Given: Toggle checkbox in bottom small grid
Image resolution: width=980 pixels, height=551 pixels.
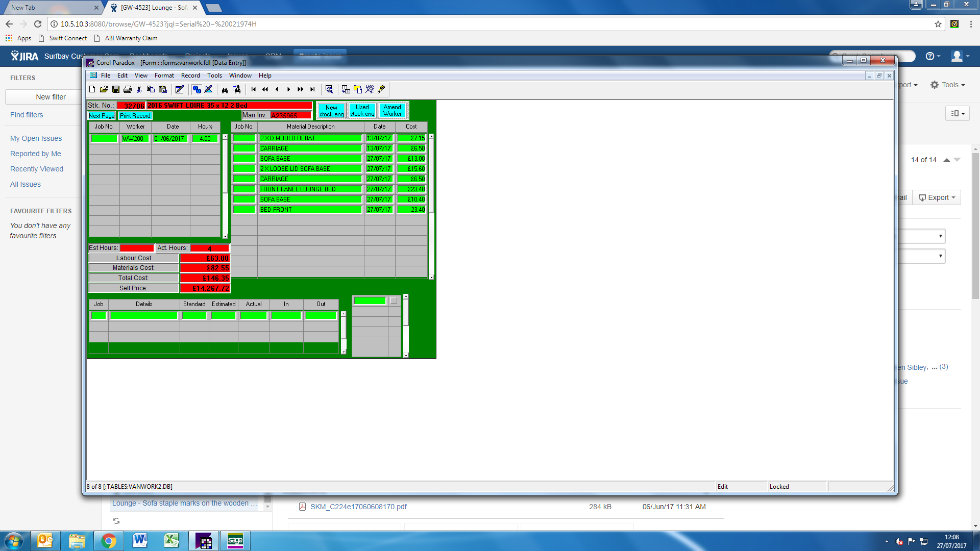Looking at the screenshot, I should pyautogui.click(x=394, y=300).
